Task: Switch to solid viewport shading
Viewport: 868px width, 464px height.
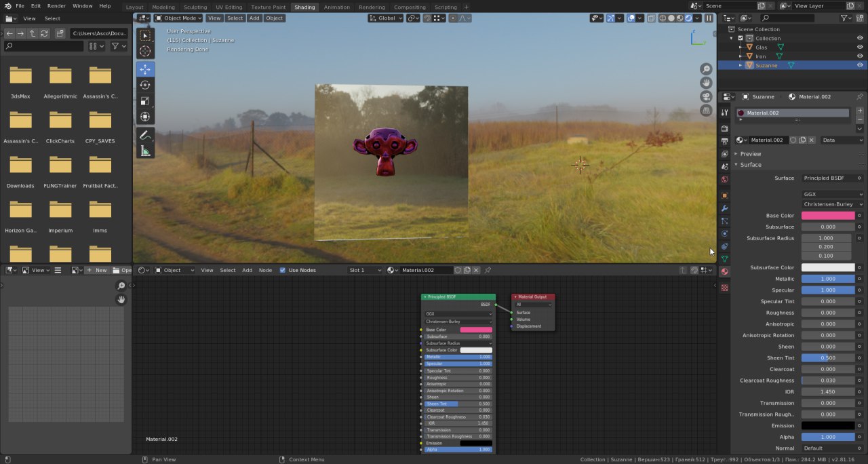Action: pyautogui.click(x=672, y=18)
